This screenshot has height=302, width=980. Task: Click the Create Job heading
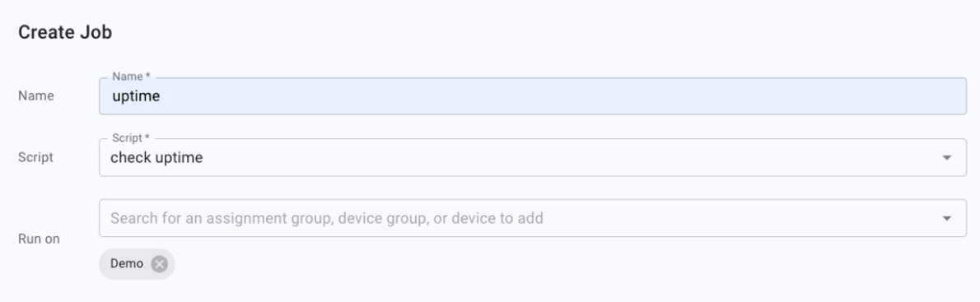point(65,32)
